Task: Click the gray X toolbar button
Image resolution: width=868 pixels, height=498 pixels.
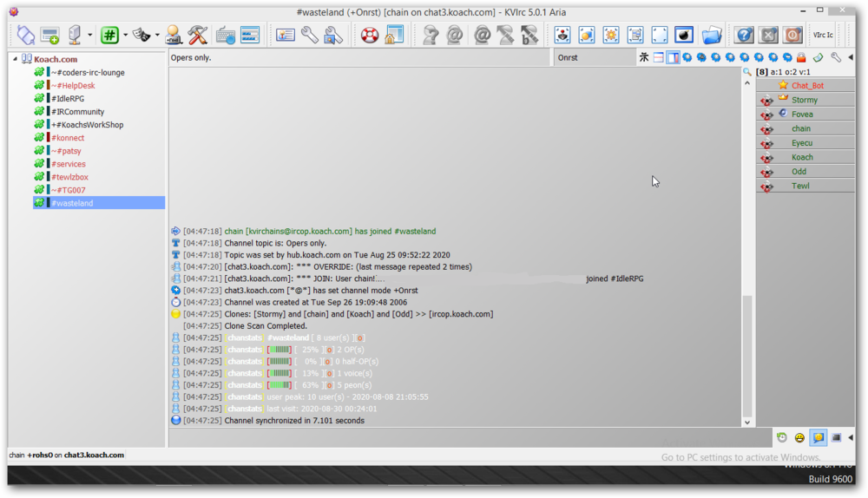Action: (768, 35)
